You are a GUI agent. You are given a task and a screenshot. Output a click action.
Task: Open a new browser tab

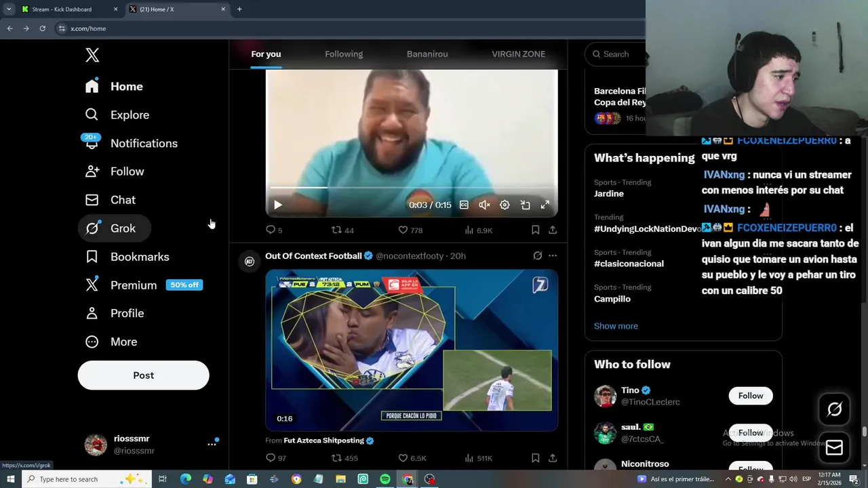click(239, 9)
